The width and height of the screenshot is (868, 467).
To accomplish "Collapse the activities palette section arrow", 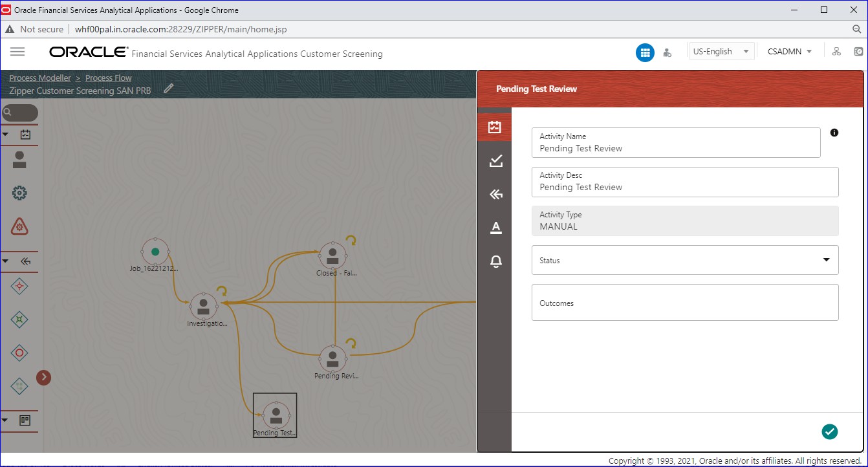I will coord(6,135).
